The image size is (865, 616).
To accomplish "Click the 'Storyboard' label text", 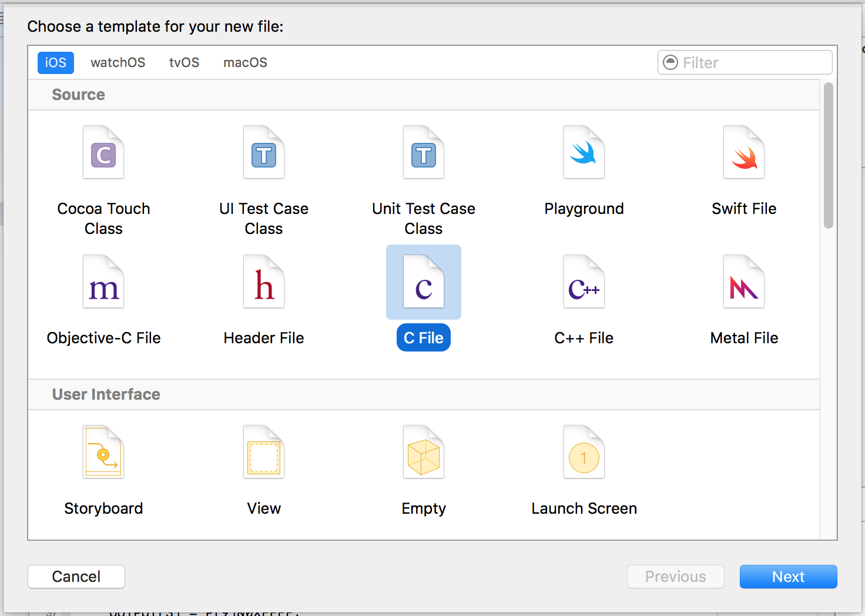I will click(x=103, y=508).
